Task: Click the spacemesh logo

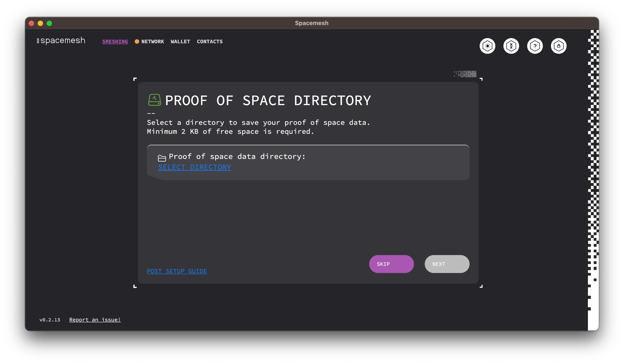Action: (61, 40)
